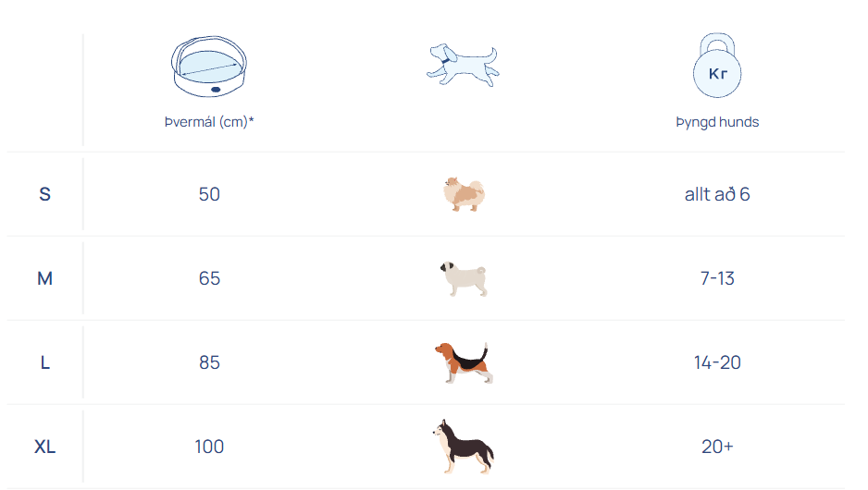Click the Þyngd hunds column header

(x=717, y=122)
